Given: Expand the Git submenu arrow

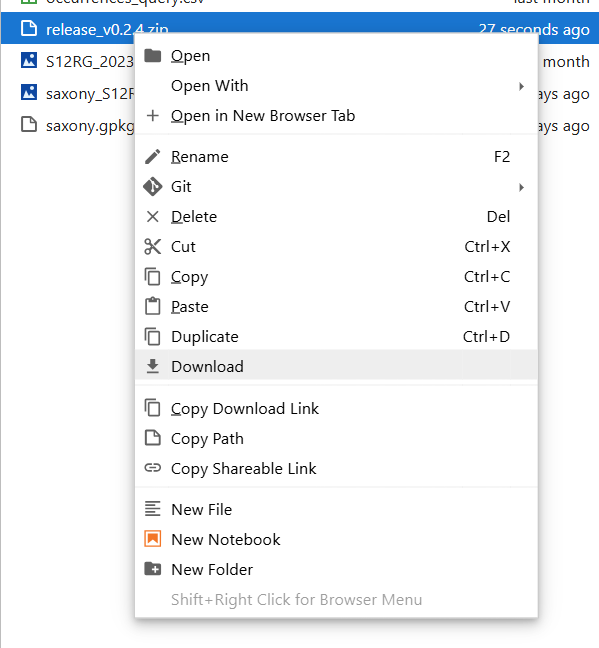Looking at the screenshot, I should point(521,187).
